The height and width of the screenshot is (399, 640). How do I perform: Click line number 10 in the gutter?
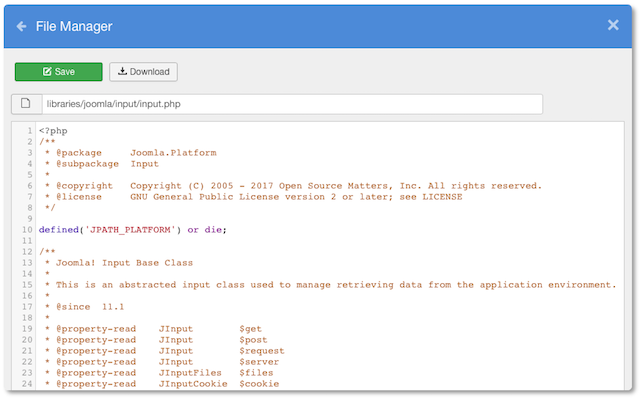(27, 230)
